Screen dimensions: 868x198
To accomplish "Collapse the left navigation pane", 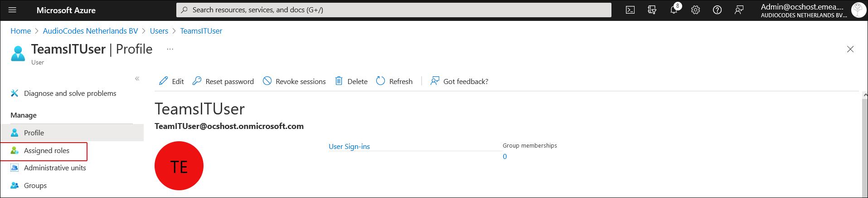I will (x=137, y=79).
